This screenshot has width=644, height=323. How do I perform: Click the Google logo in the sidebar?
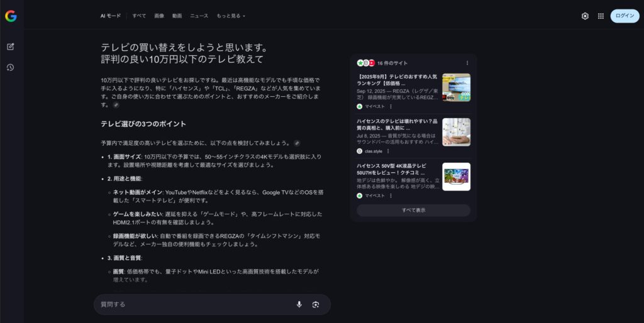pos(11,16)
